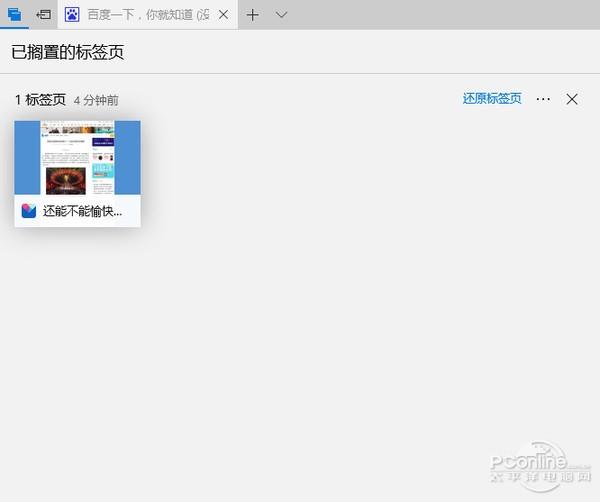Expand the tab previews chevron
The width and height of the screenshot is (600, 502).
pos(281,15)
